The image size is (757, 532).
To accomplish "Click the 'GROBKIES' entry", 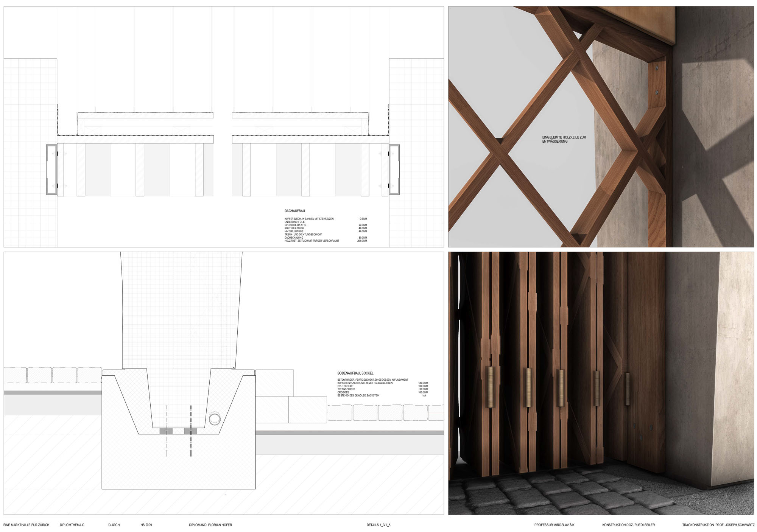I will 343,392.
